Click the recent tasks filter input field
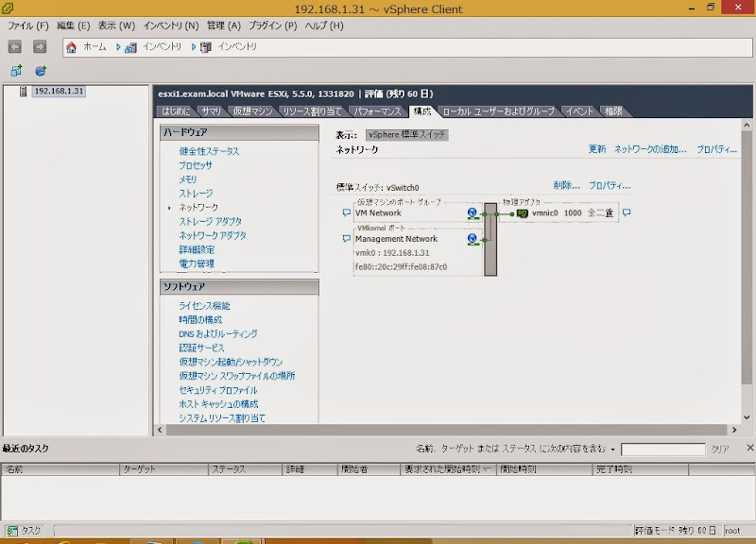Screen dimensions: 756x544 (663, 450)
